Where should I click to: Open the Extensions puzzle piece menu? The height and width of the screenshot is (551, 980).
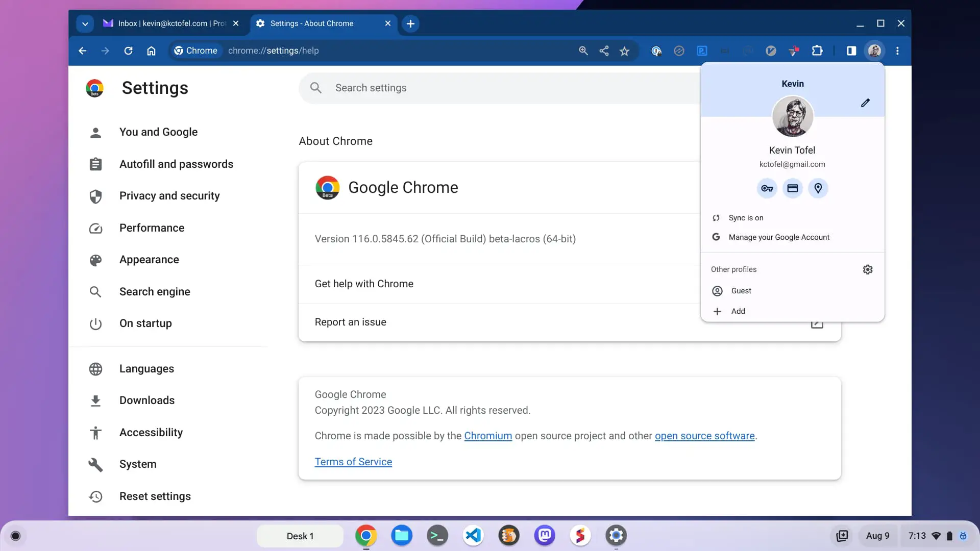coord(817,51)
